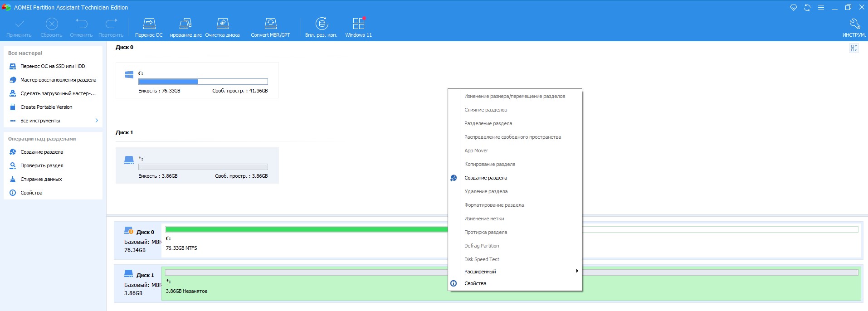Select Удаление раздела context menu entry
This screenshot has height=311, width=868.
click(515, 191)
